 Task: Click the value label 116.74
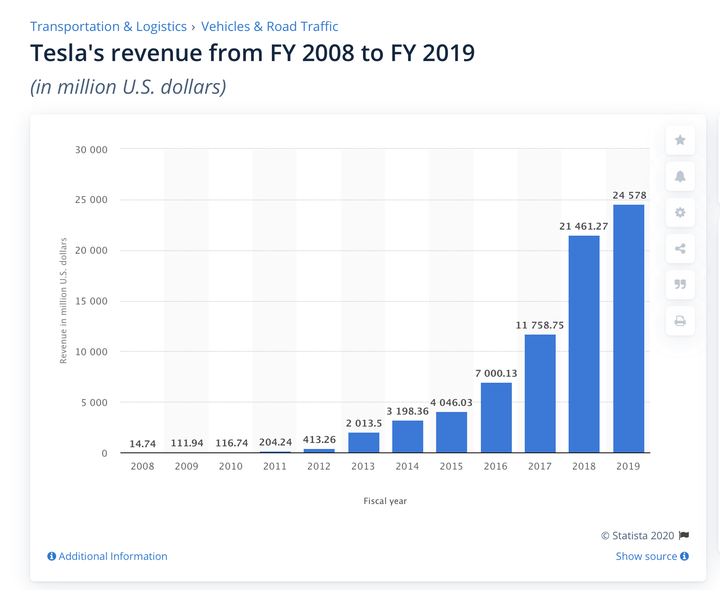coord(231,443)
